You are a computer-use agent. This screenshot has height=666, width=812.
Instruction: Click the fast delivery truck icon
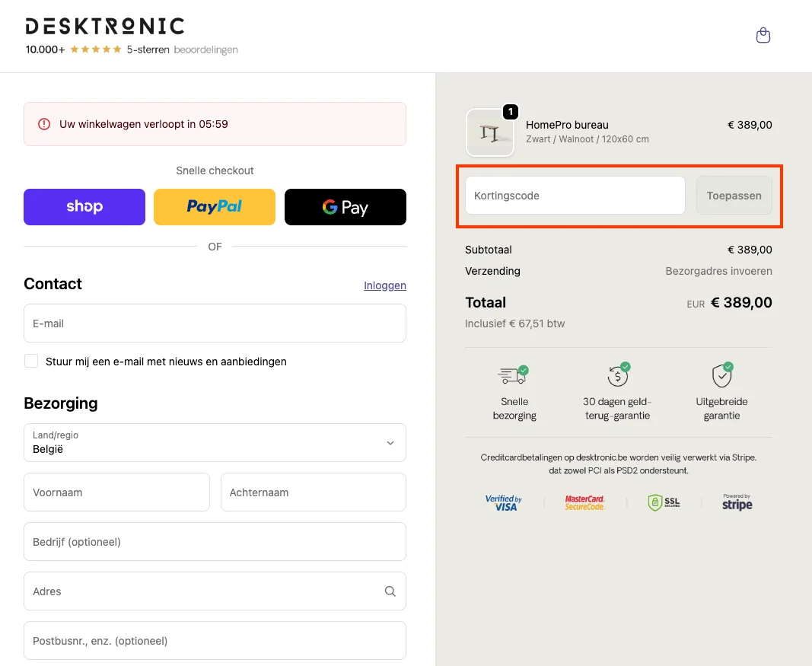(514, 374)
